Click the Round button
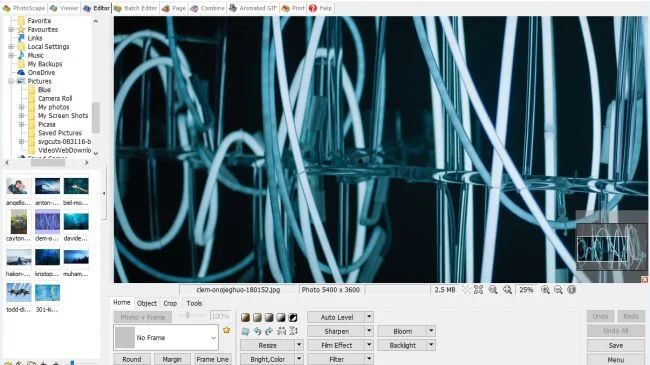 (132, 359)
